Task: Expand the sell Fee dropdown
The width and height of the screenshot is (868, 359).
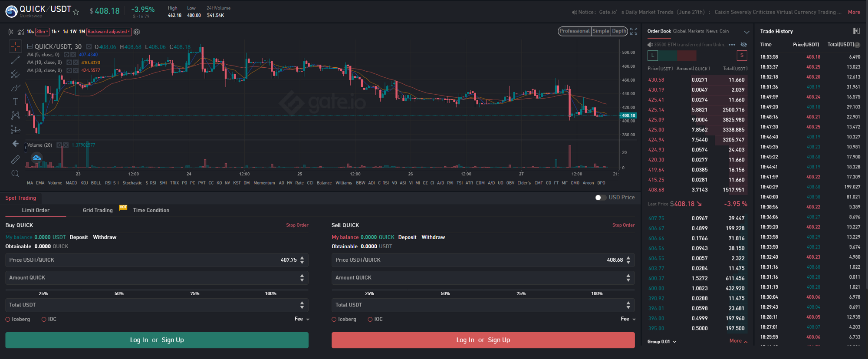Action: (628, 319)
